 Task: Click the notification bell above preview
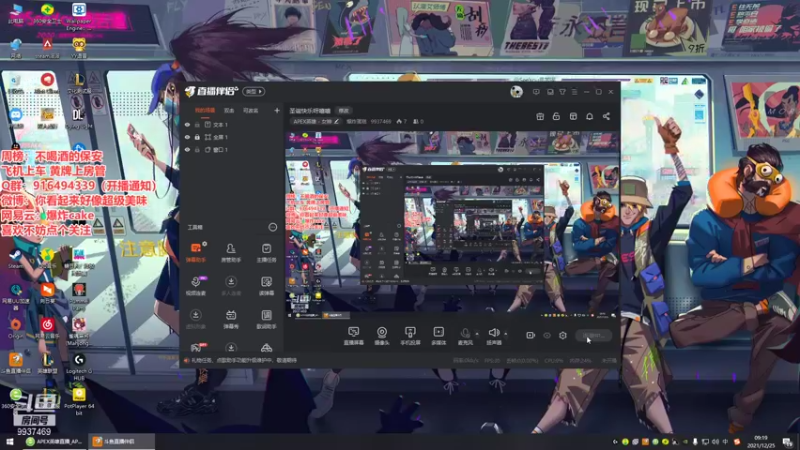589,117
